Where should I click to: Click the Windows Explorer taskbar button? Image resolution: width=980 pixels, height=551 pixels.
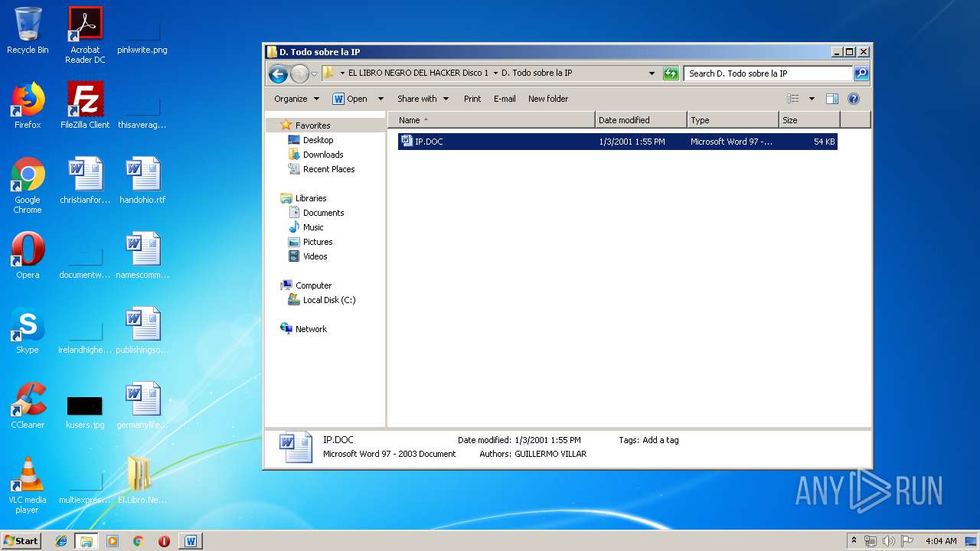pos(86,541)
